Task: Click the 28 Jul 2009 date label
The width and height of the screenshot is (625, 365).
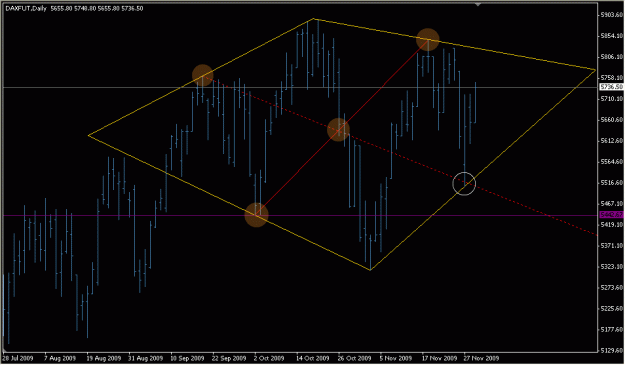Action: point(18,358)
